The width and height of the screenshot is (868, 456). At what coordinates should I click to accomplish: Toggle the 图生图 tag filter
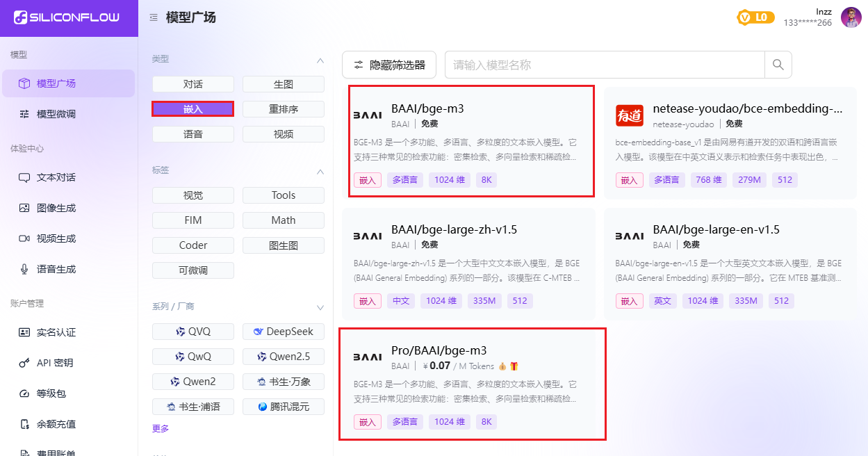coord(284,245)
